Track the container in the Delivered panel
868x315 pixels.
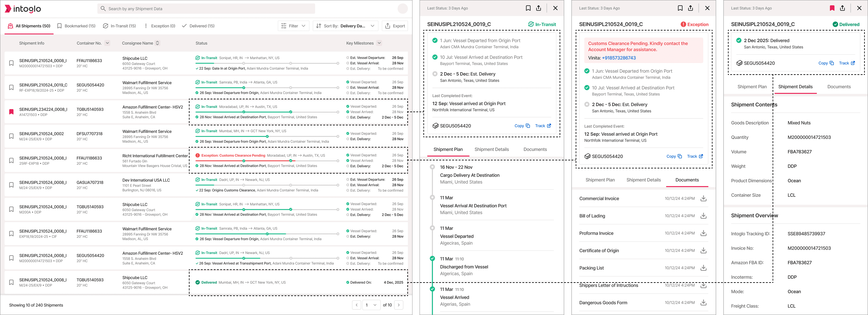847,63
